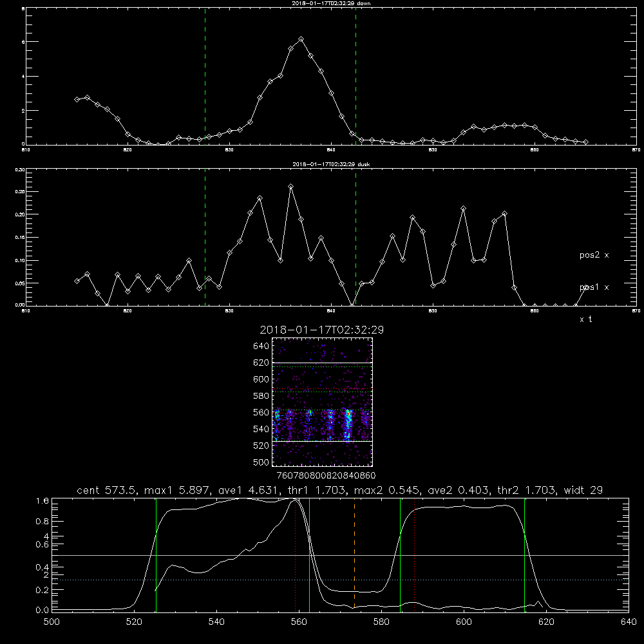Image resolution: width=644 pixels, height=644 pixels.
Task: Click the bottom plot x-axis label 600
Action: [464, 622]
